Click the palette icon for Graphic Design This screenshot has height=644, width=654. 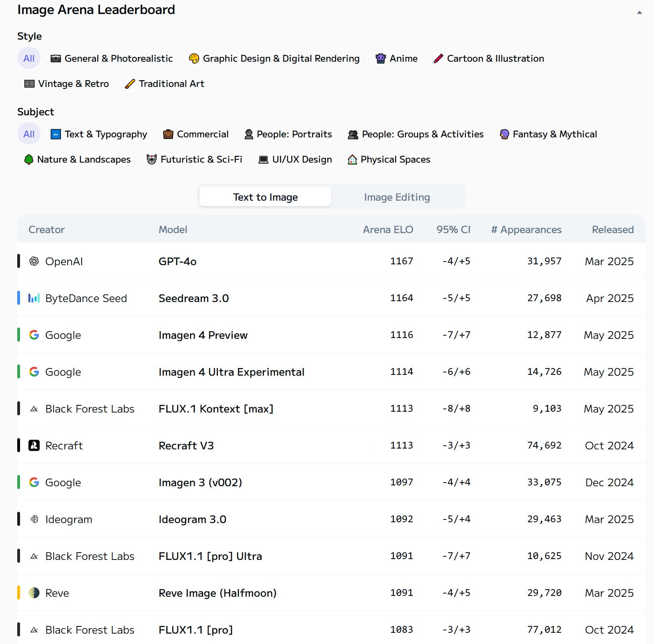coord(194,58)
